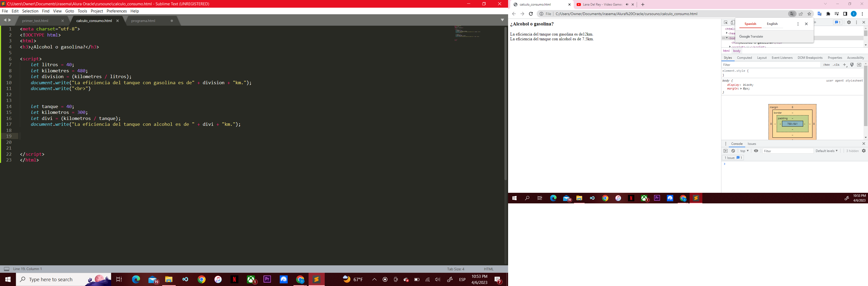Open the Chrome profile avatar
This screenshot has height=286, width=868.
853,14
